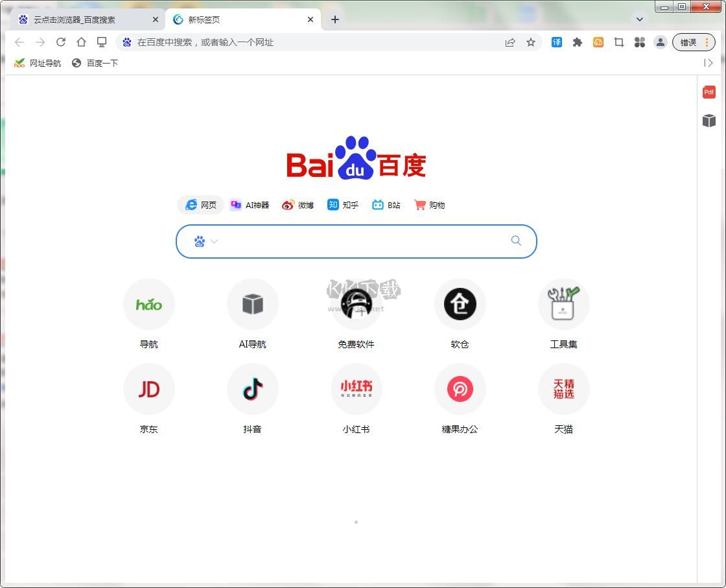Click the AI导航 cube icon
Image resolution: width=726 pixels, height=588 pixels.
tap(253, 304)
